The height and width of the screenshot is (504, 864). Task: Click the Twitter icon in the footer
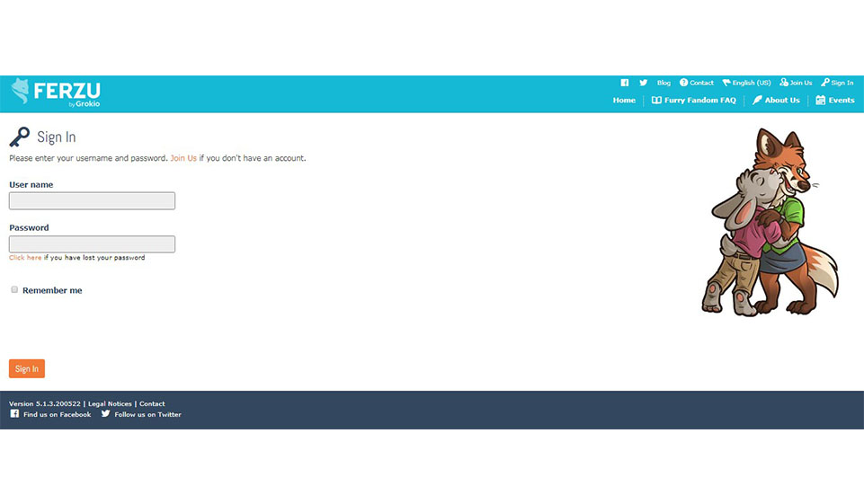[105, 414]
